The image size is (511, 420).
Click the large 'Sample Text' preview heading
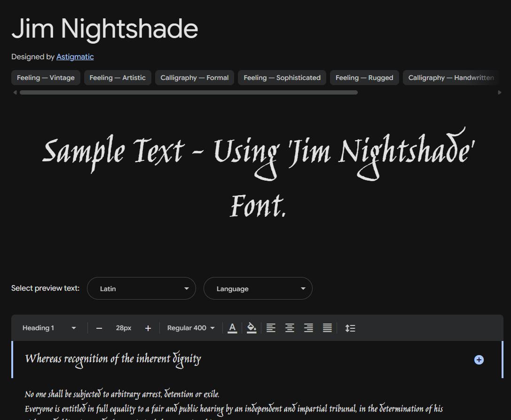(259, 173)
